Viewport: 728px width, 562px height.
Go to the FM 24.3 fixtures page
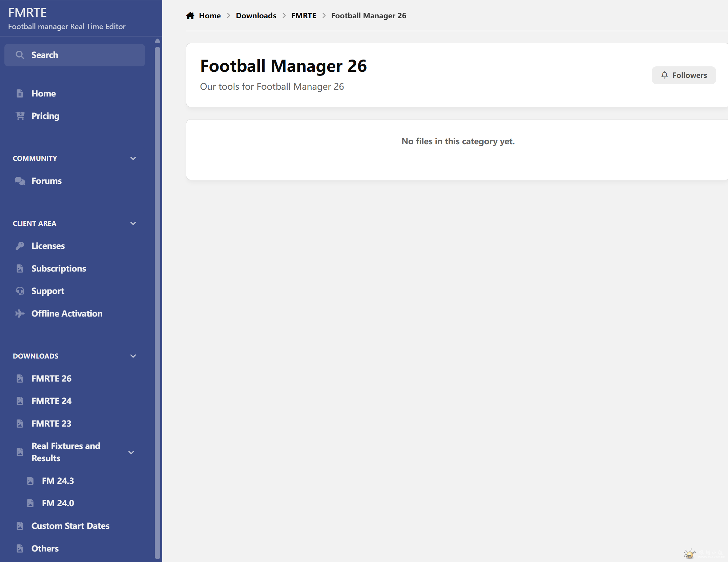click(58, 481)
